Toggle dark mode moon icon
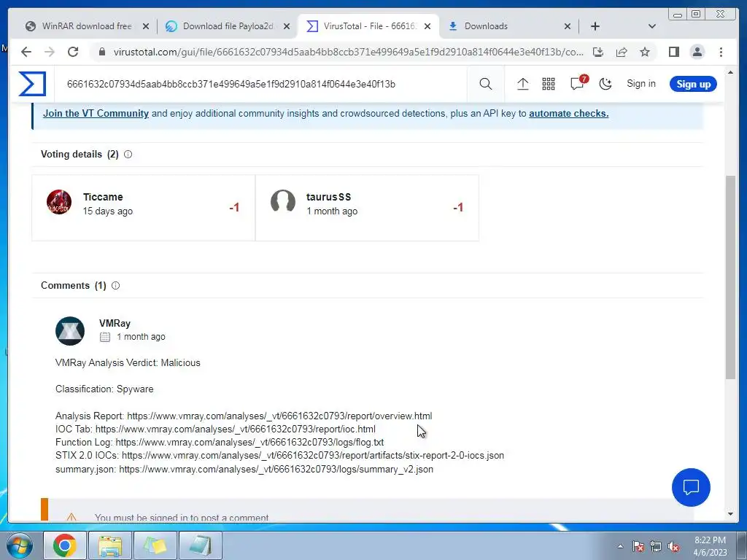Image resolution: width=747 pixels, height=560 pixels. [x=605, y=84]
